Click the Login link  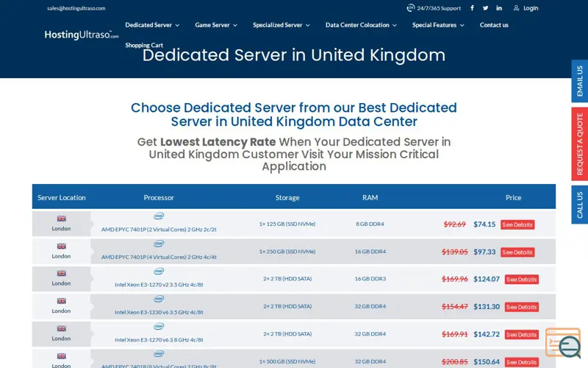point(531,8)
